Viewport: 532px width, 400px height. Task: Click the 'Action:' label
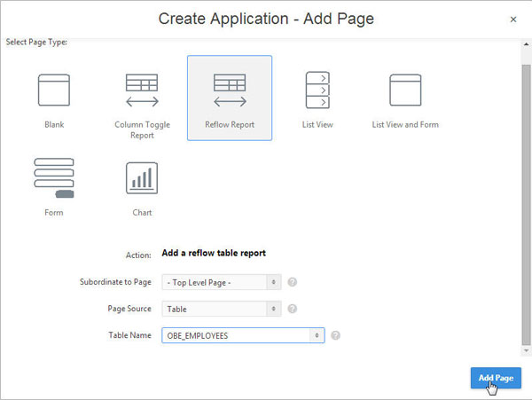pyautogui.click(x=138, y=255)
